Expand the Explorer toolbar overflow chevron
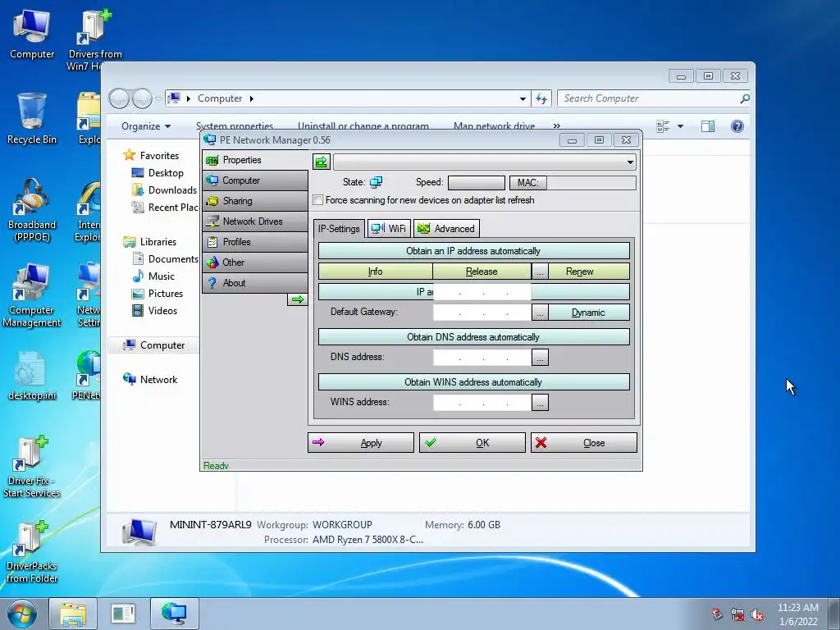Image resolution: width=840 pixels, height=630 pixels. click(557, 126)
